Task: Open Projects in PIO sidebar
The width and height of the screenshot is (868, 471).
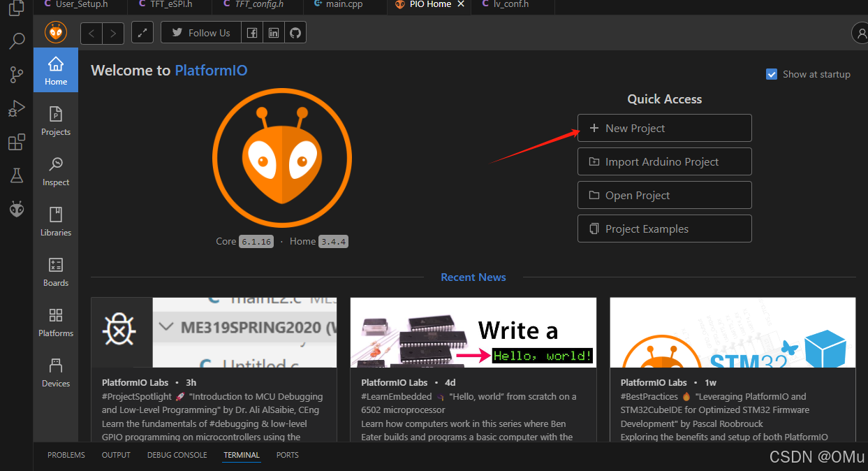Action: [56, 120]
